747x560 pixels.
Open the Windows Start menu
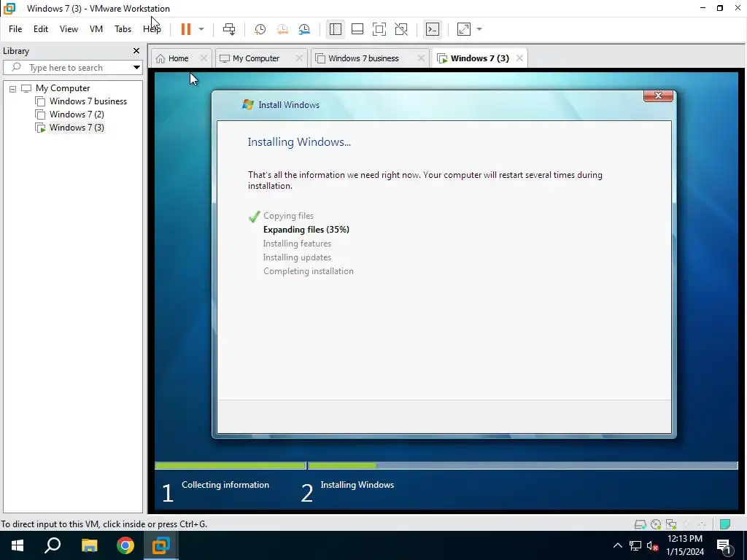[18, 545]
